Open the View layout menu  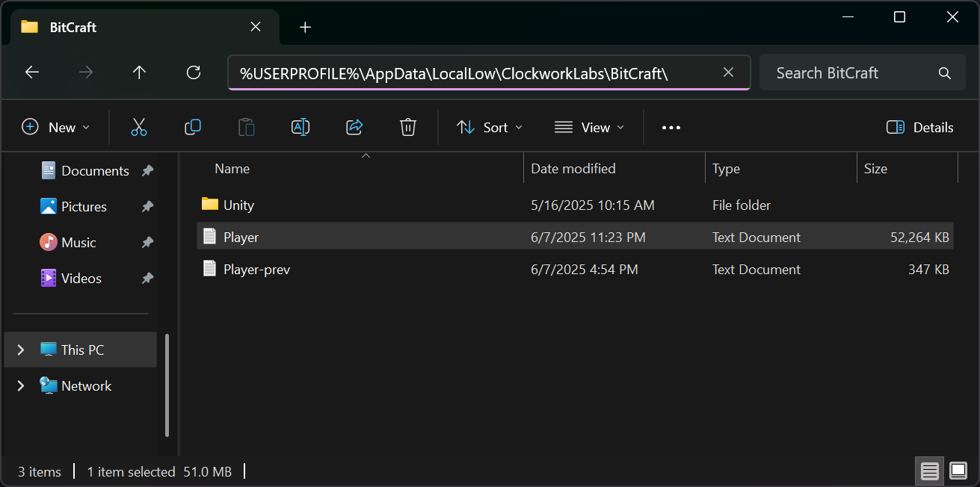pyautogui.click(x=589, y=128)
